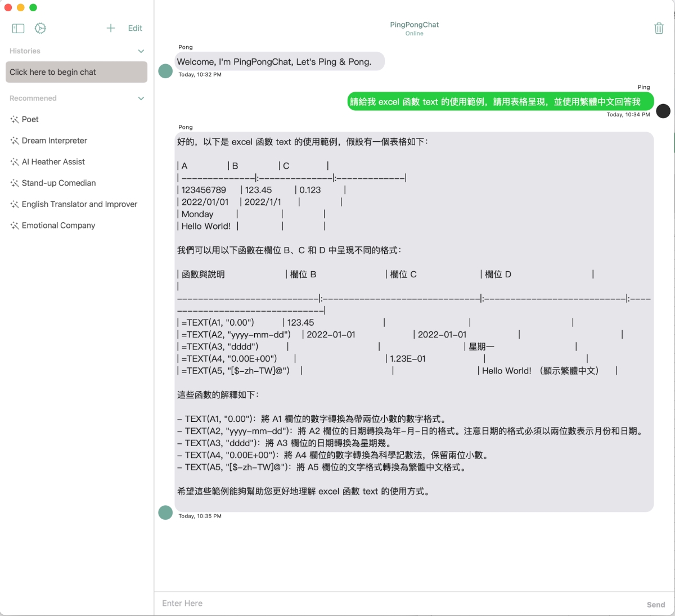
Task: Click the sparkle icon next to Stand-up Comedian
Action: pos(15,183)
